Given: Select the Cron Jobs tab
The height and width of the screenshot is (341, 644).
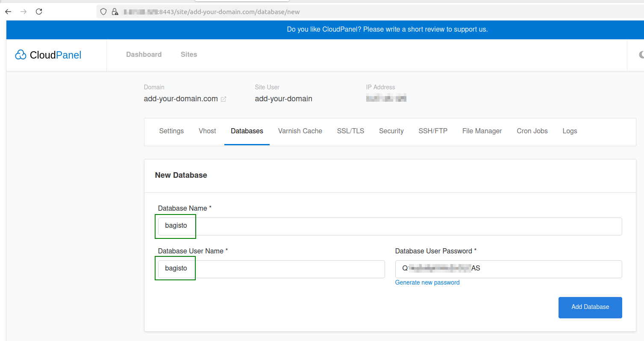Looking at the screenshot, I should point(532,131).
